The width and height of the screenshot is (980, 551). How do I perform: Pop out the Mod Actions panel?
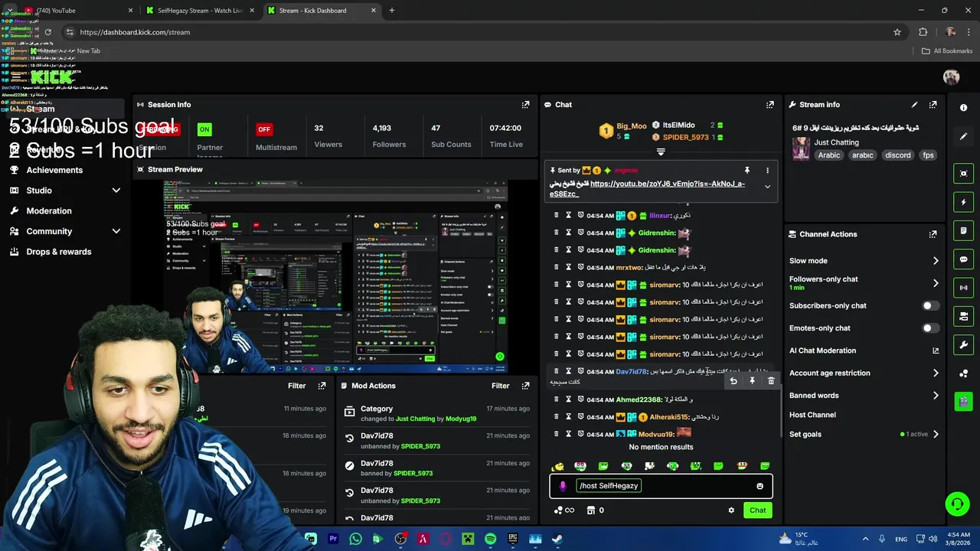tap(525, 386)
